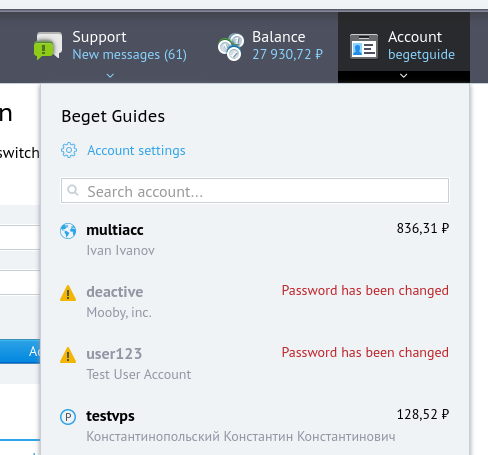Open the Account settings link

pos(136,150)
